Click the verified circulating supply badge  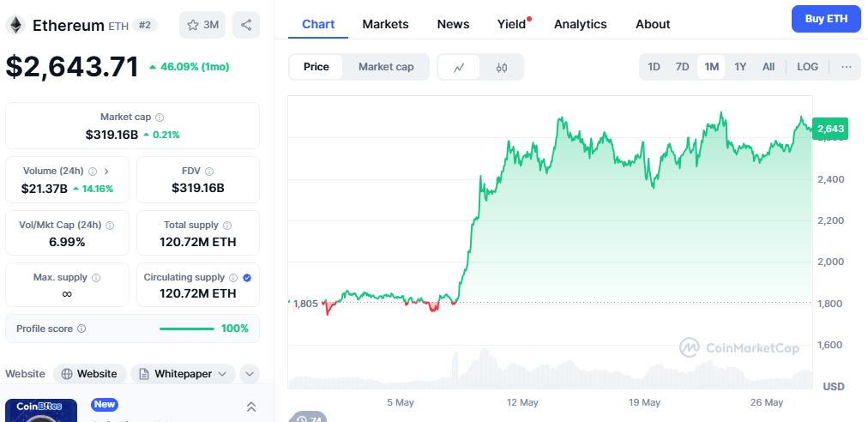pos(247,277)
